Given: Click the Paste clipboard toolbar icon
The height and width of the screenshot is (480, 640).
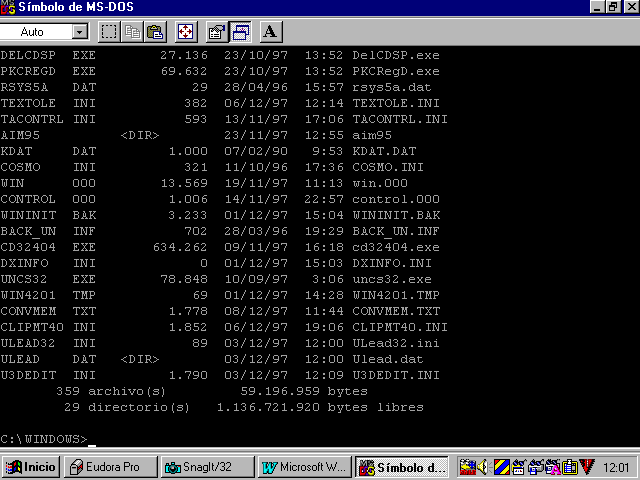Looking at the screenshot, I should (x=155, y=32).
